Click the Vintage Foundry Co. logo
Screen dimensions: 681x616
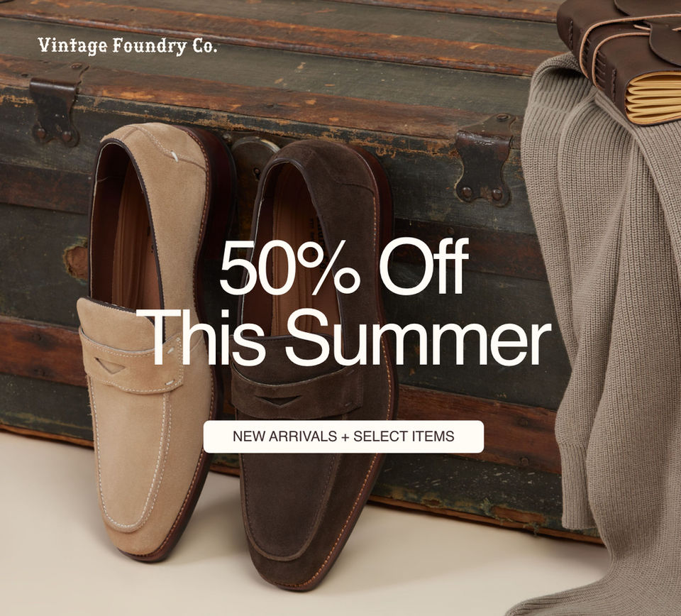(x=127, y=46)
